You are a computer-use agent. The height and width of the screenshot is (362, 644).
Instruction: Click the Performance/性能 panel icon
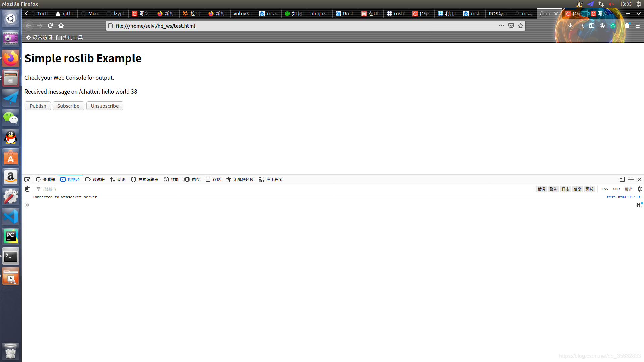(172, 179)
